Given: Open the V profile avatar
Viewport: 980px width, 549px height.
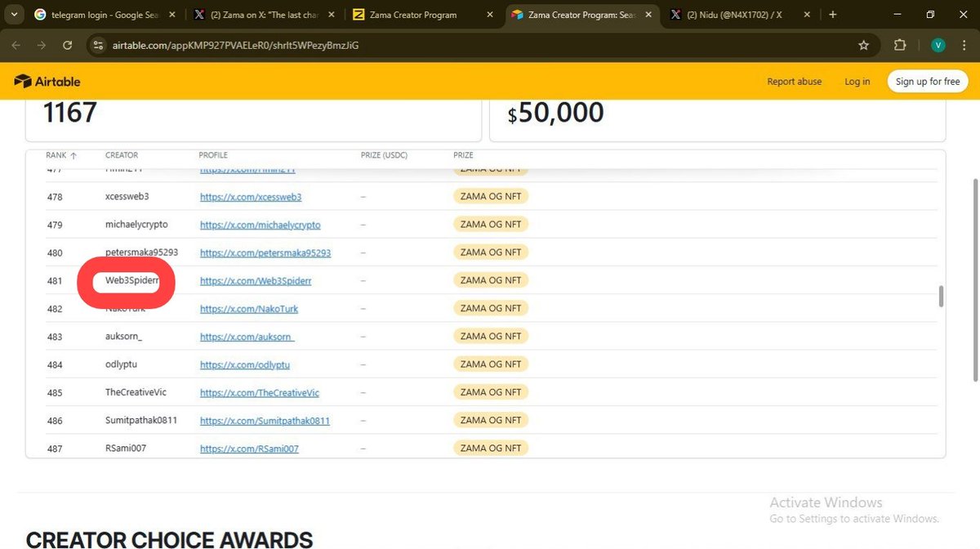Looking at the screenshot, I should (x=938, y=46).
